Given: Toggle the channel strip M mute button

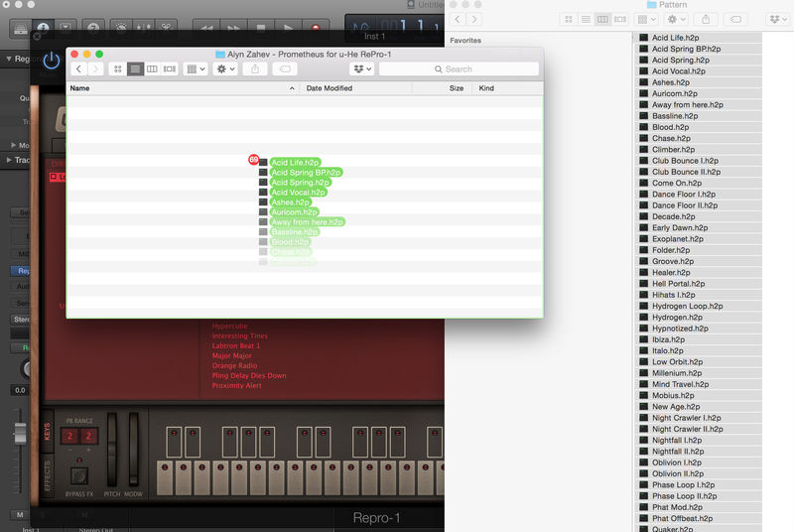Looking at the screenshot, I should pyautogui.click(x=20, y=515).
